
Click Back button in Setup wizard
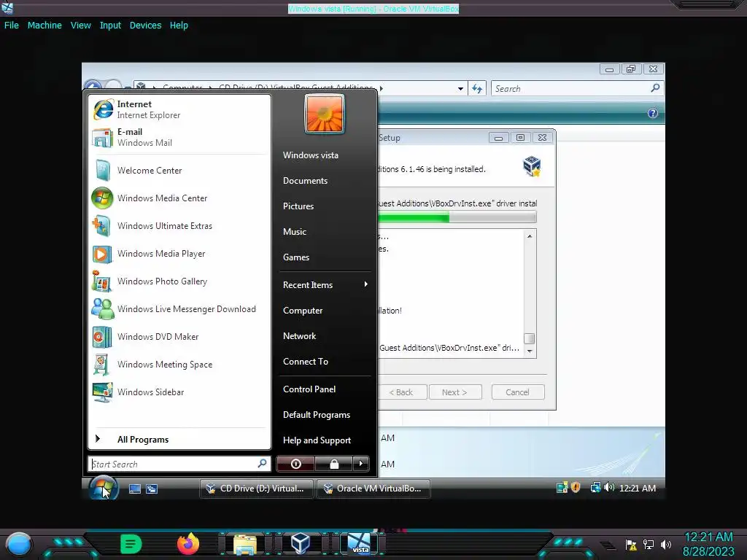tap(401, 392)
